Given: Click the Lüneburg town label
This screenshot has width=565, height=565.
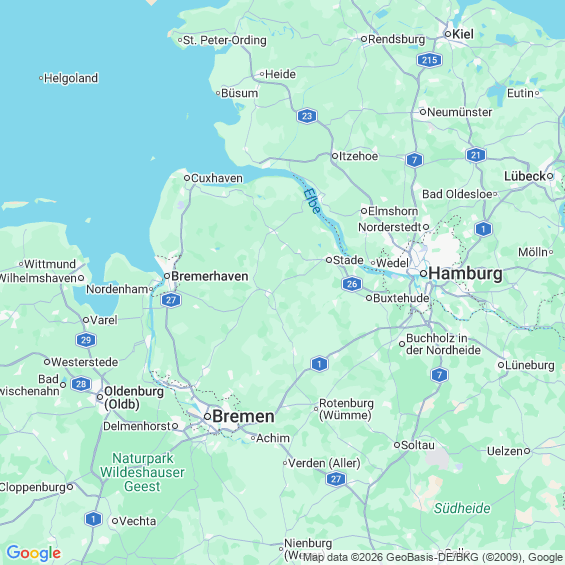Looking at the screenshot, I should pos(530,365).
